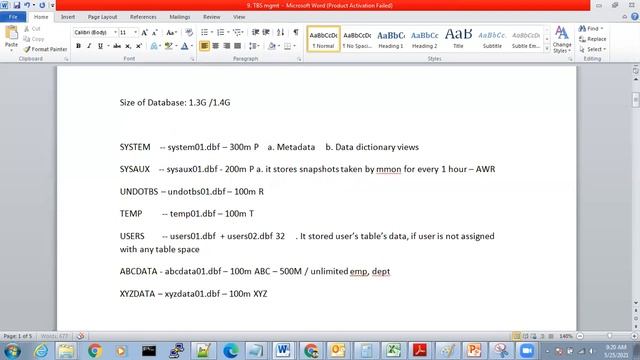Open Microsoft Edge from the taskbar
This screenshot has width=640, height=360.
tap(230, 351)
